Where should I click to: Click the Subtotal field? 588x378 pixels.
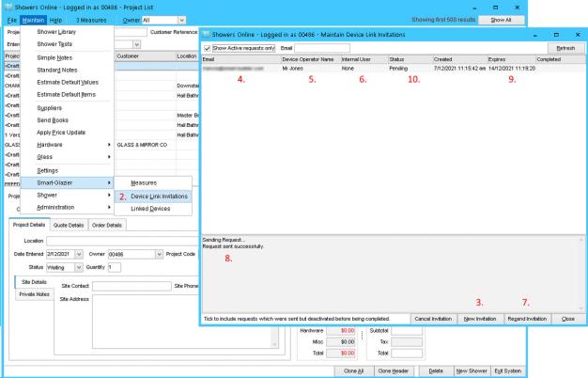407,331
